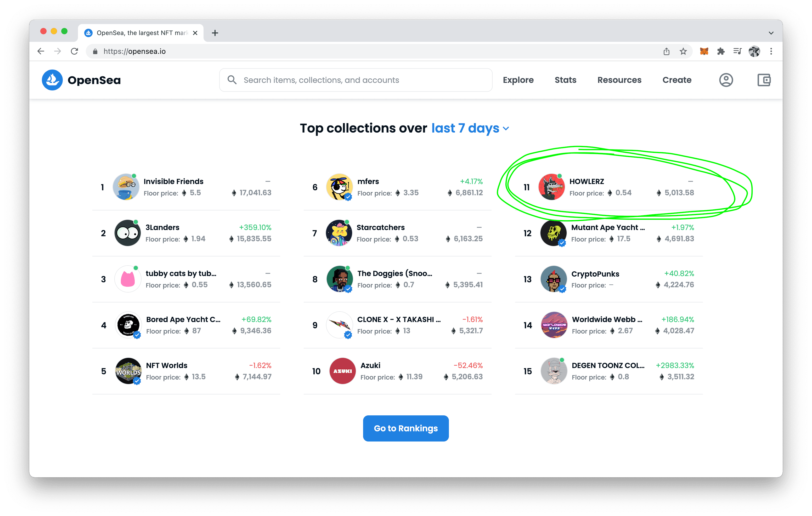This screenshot has height=516, width=812.
Task: Open Mutant Ape Yacht Club avatar
Action: click(x=553, y=233)
